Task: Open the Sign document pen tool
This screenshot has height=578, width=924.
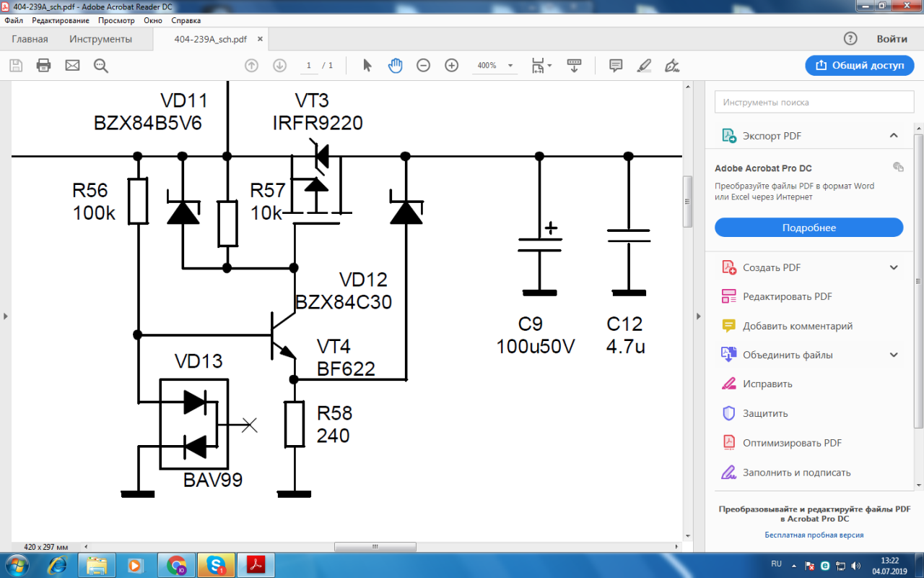Action: pos(672,66)
